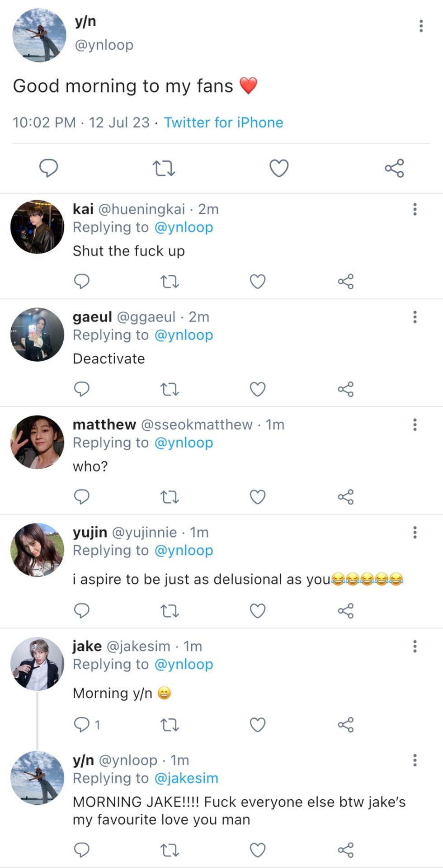
Task: Reply to the main "Good morning" tweet
Action: [x=49, y=168]
